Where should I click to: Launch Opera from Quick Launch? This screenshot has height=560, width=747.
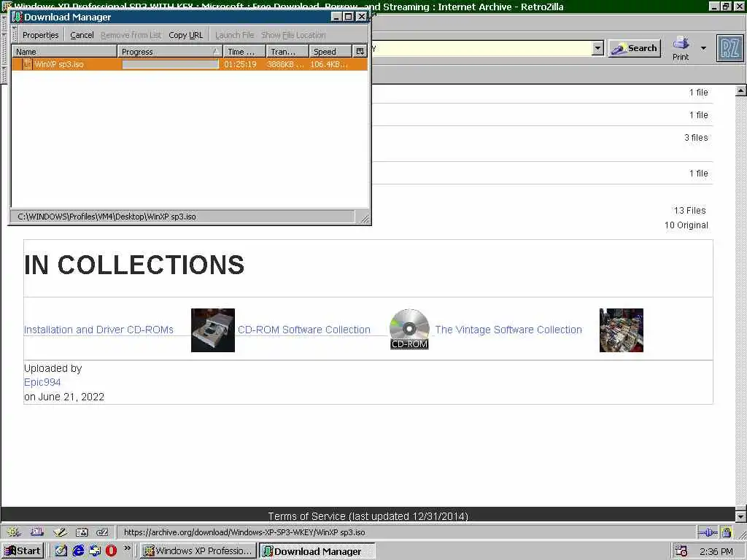[x=111, y=551]
